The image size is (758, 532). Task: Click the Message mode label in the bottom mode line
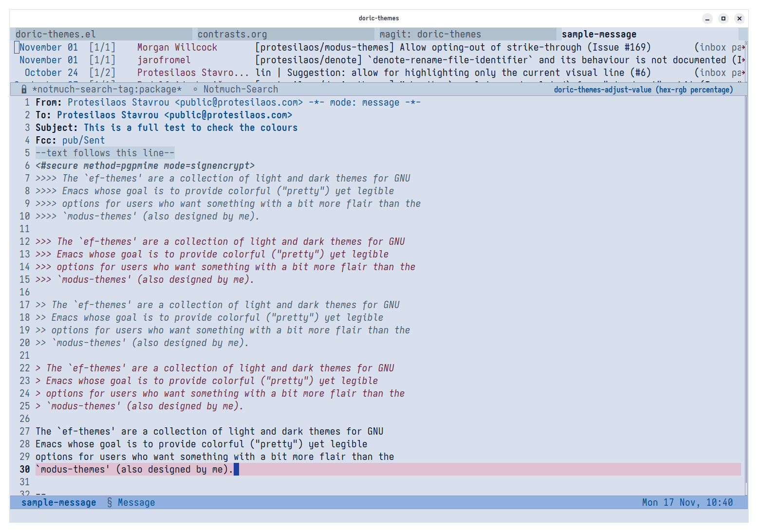coord(136,502)
